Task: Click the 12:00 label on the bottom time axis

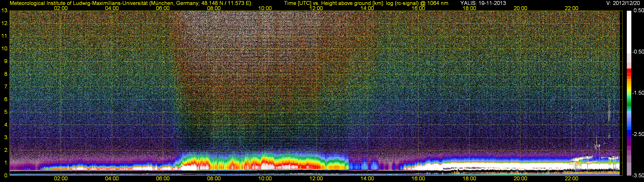Action: tap(316, 179)
